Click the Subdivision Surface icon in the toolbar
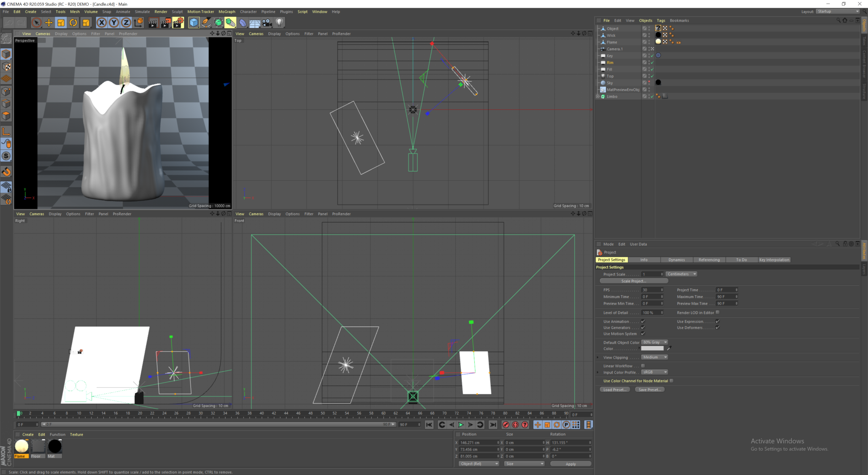The image size is (868, 475). pos(219,22)
